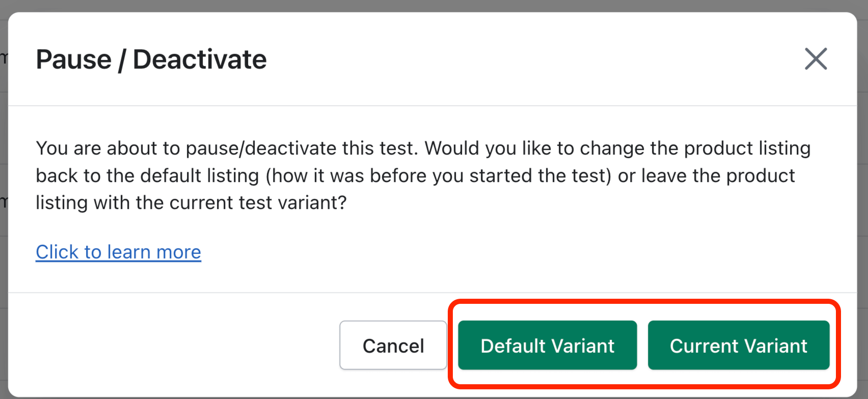Follow the blue learn more hyperlink
The width and height of the screenshot is (868, 399).
(118, 252)
